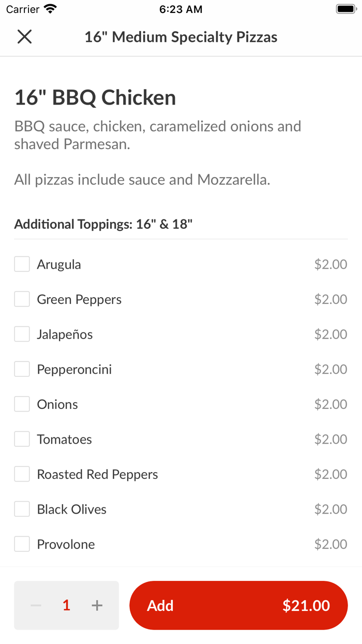
Task: Enable the Tomatoes topping
Action: pyautogui.click(x=21, y=438)
